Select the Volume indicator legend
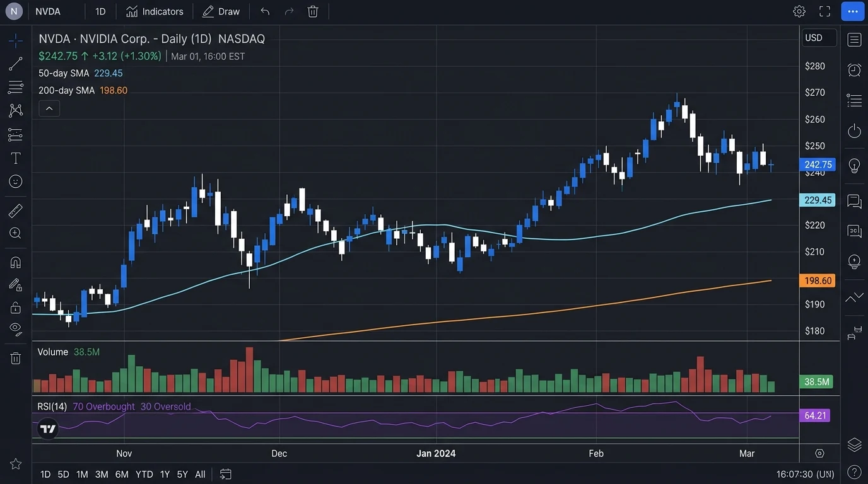 69,352
